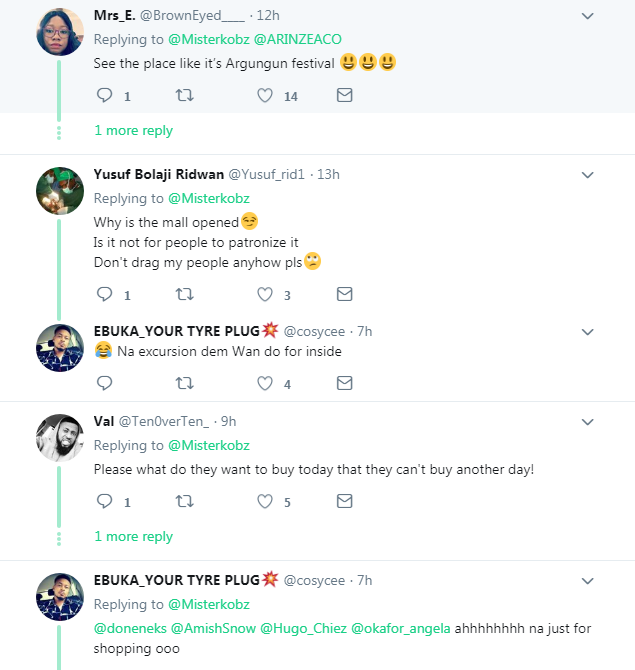Reply to Mrs_E.'s Argungun festival tweet
Viewport: 635px width, 670px height.
(x=104, y=96)
